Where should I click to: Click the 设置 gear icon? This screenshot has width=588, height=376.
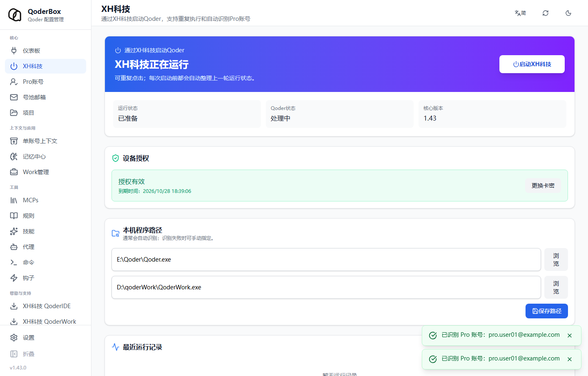[x=14, y=338]
